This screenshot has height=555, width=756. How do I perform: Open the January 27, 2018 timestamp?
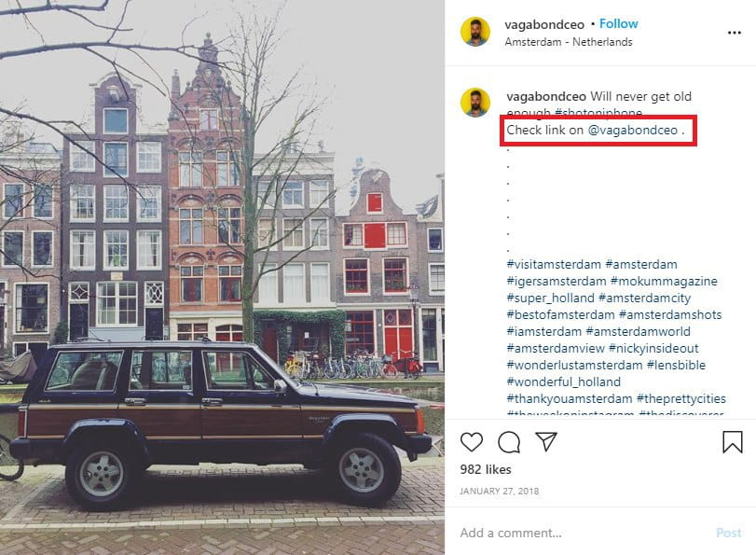click(500, 492)
